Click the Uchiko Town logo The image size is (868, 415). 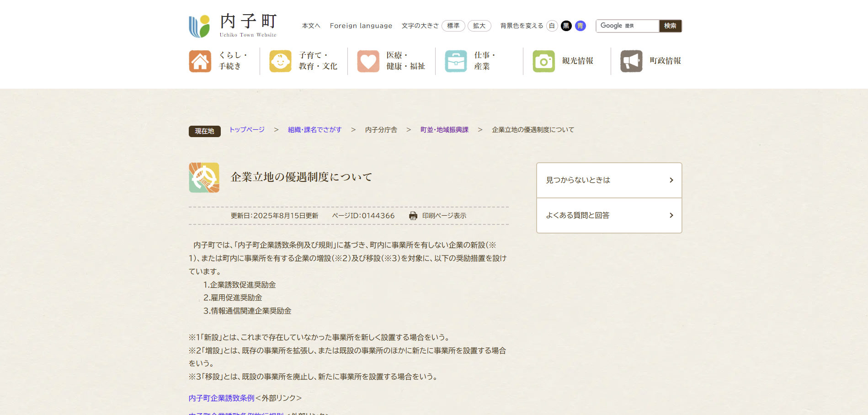click(233, 26)
